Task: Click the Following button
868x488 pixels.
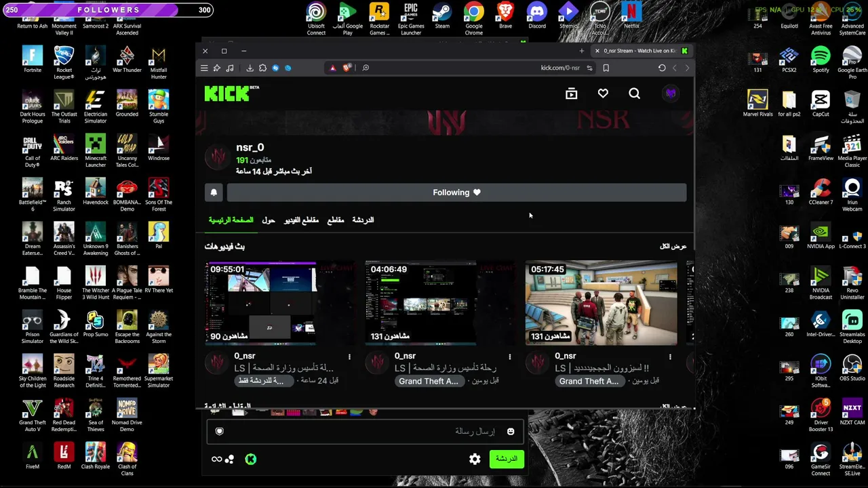Action: [x=456, y=192]
